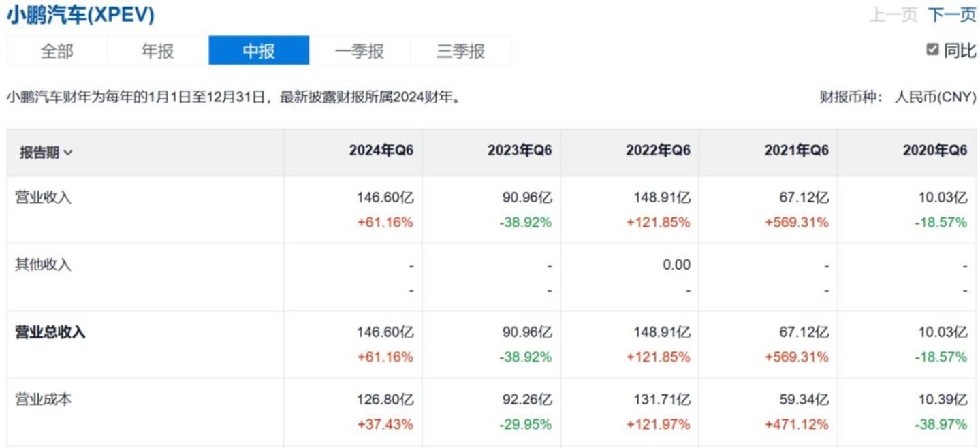Screen dimensions: 980x448
Task: Click the 其他收入 row label
Action: click(44, 265)
